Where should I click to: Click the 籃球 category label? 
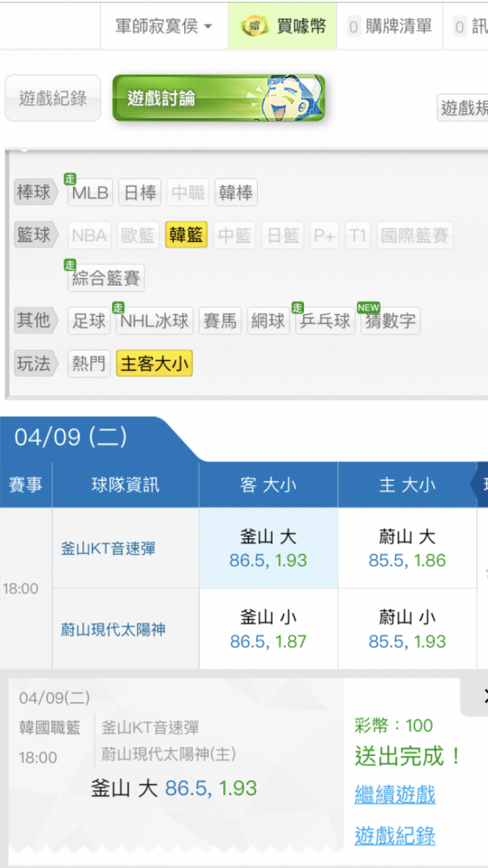click(x=36, y=235)
